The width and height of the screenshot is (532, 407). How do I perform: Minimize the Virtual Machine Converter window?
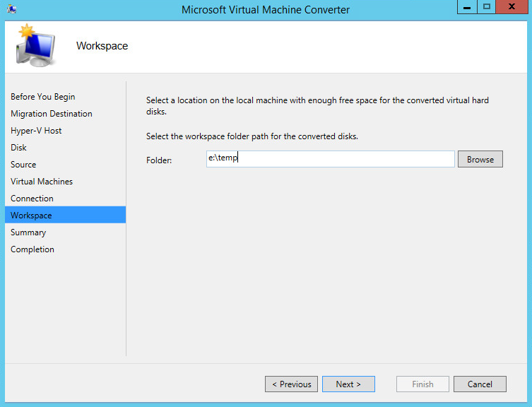(467, 7)
